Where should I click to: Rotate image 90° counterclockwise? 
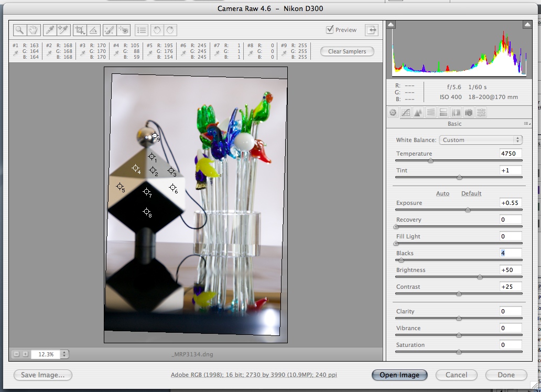click(x=157, y=30)
